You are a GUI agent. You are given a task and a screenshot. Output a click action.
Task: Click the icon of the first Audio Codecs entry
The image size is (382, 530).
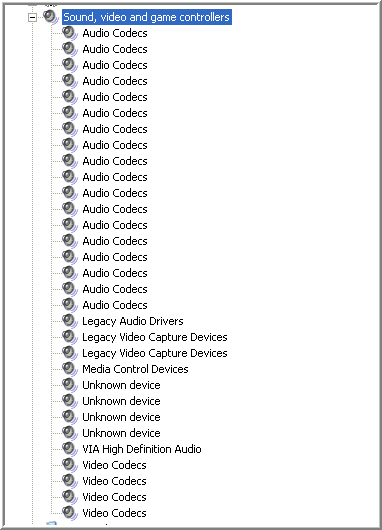(70, 33)
